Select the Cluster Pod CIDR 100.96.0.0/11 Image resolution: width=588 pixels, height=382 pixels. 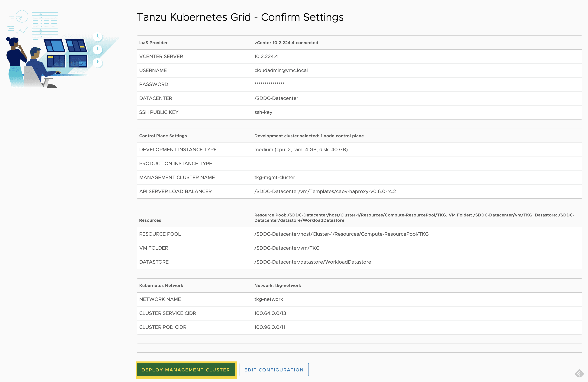(270, 327)
